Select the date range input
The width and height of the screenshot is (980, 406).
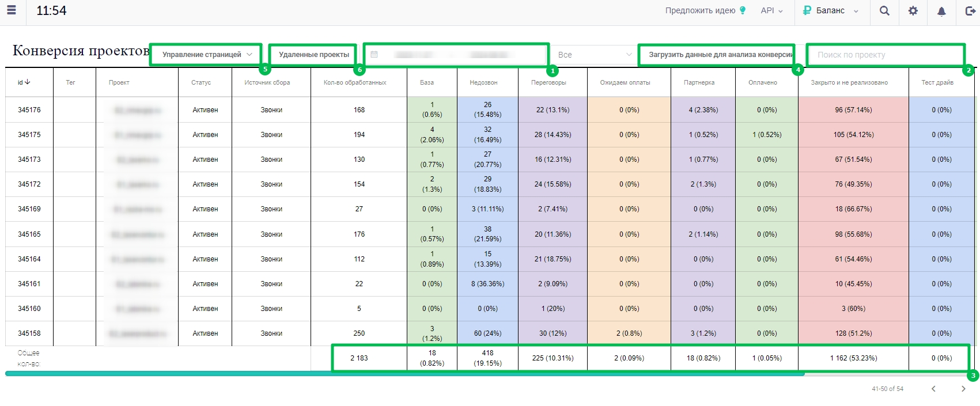point(456,55)
